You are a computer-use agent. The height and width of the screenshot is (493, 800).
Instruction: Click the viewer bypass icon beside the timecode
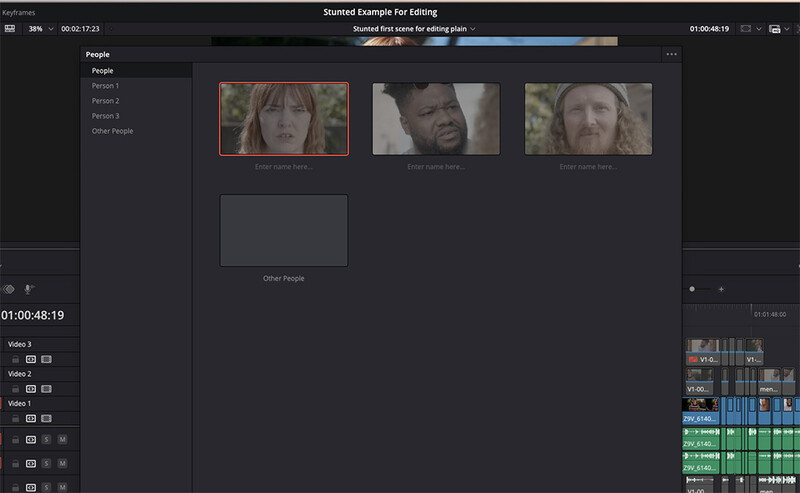[745, 29]
